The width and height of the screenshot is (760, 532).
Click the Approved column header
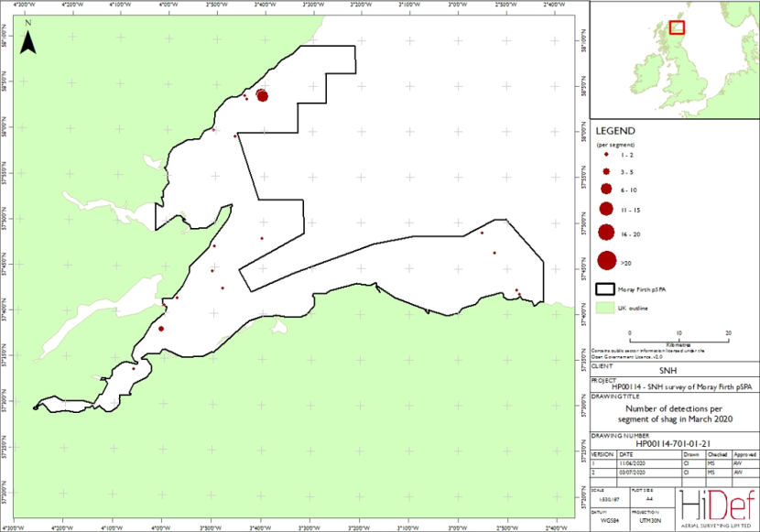(745, 454)
